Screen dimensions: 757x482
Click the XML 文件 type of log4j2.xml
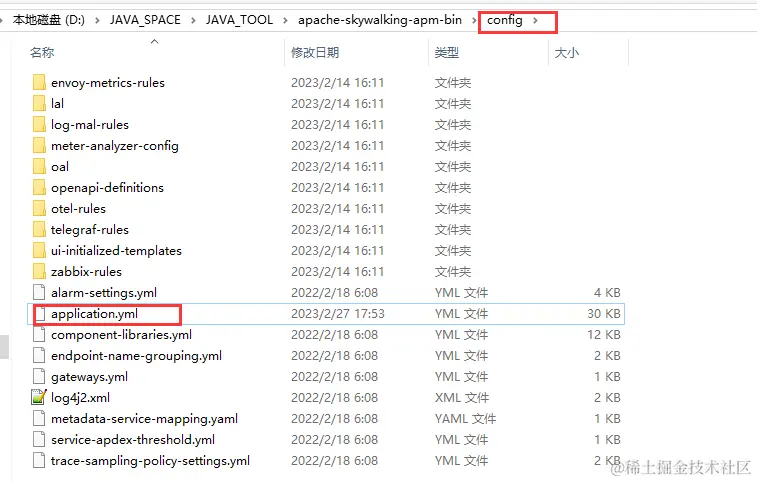[x=462, y=397]
